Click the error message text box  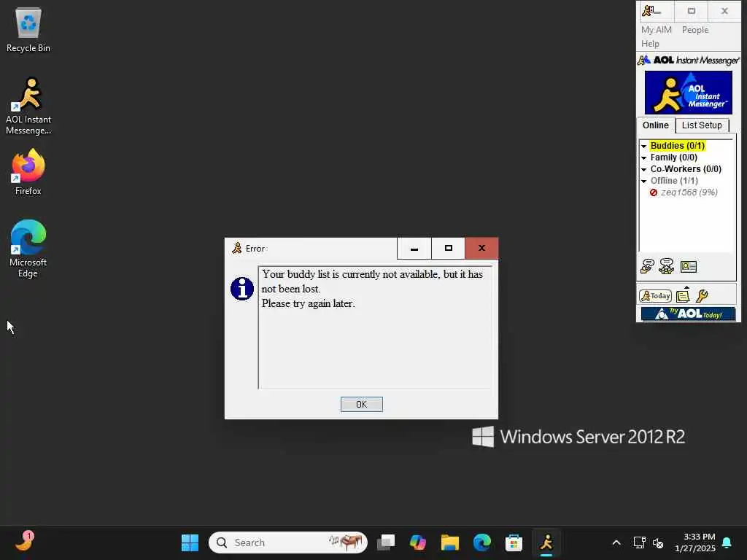(x=376, y=327)
